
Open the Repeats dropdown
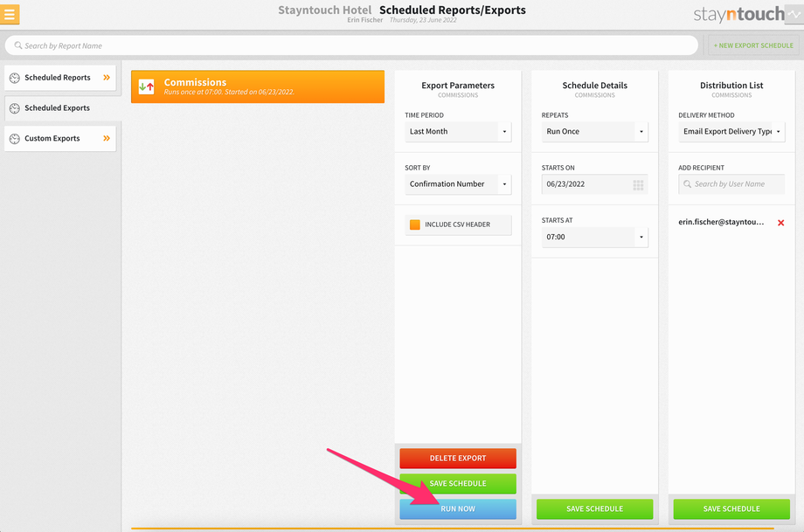[595, 132]
